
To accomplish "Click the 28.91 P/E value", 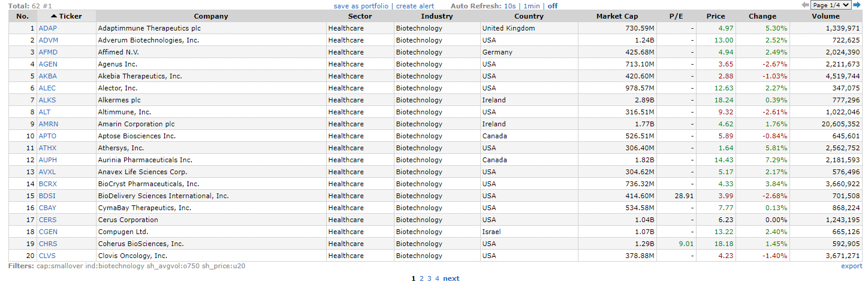I will (x=685, y=196).
